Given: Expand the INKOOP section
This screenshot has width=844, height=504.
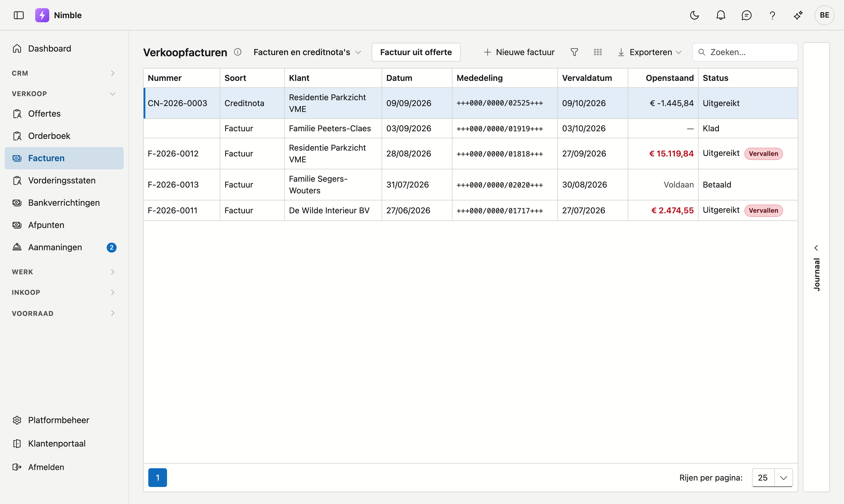Looking at the screenshot, I should click(x=64, y=292).
